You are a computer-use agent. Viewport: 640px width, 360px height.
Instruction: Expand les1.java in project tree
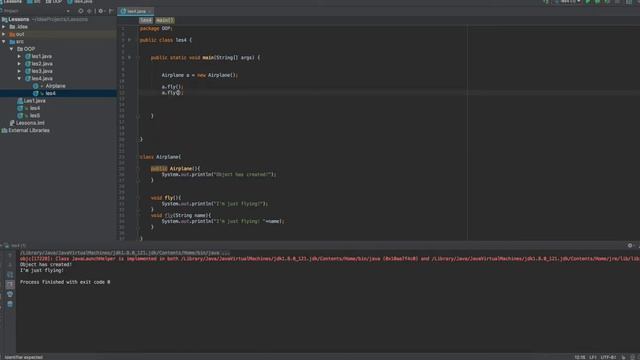click(19, 56)
